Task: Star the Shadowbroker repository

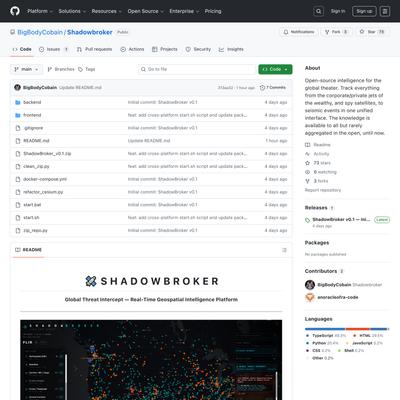Action: (x=372, y=32)
